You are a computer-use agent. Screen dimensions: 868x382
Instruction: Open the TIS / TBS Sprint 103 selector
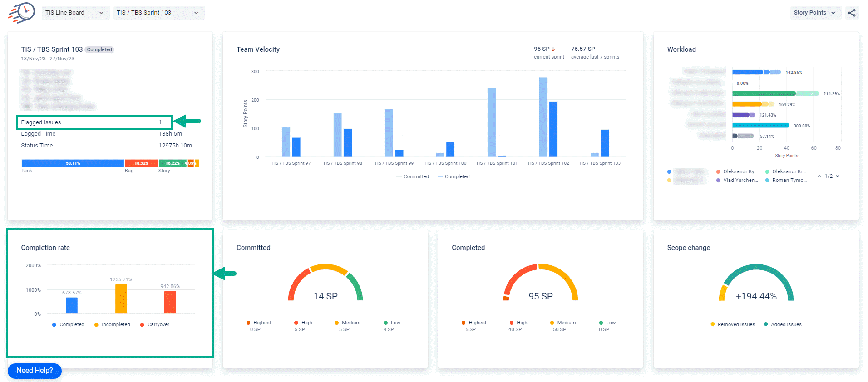tap(158, 13)
